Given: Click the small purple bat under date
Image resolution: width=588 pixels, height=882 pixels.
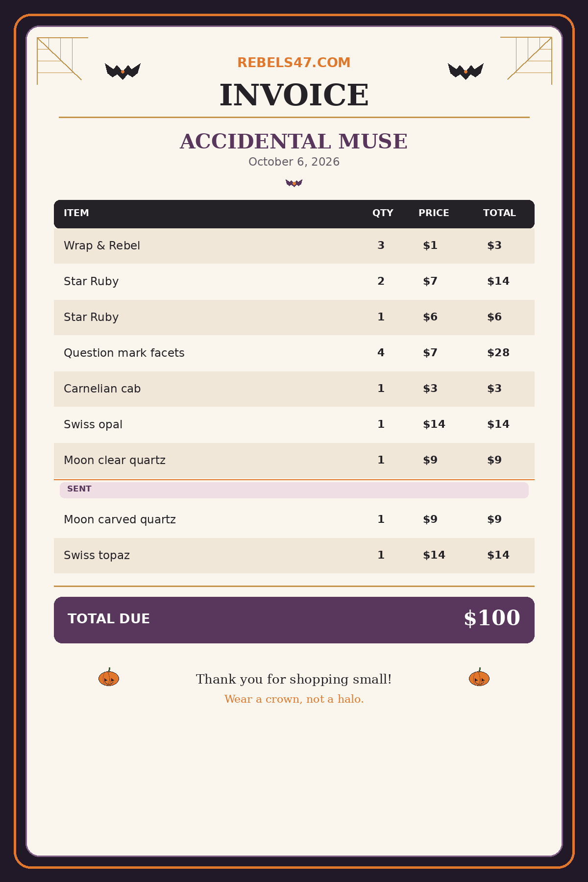Looking at the screenshot, I should [x=294, y=183].
